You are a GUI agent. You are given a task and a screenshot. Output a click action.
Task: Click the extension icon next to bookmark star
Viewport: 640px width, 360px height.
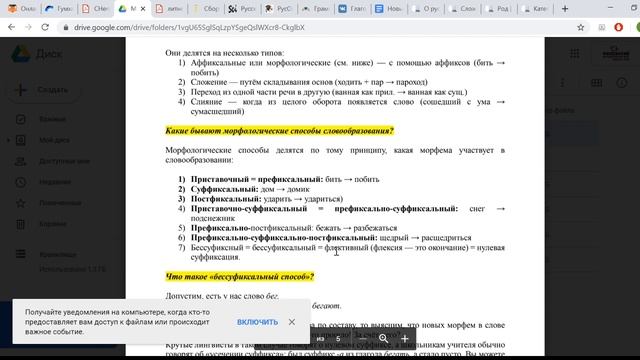coord(602,27)
